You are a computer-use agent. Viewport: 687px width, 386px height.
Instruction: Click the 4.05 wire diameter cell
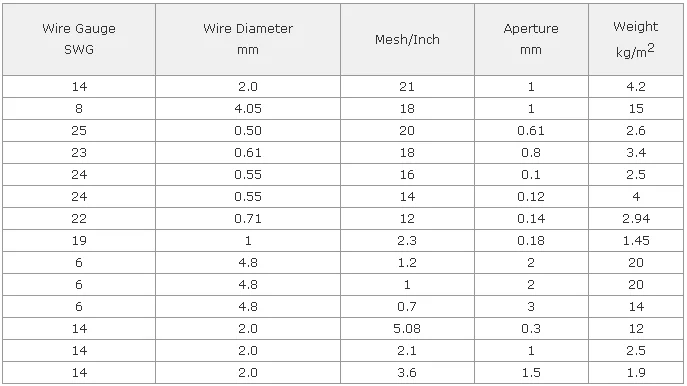point(248,109)
